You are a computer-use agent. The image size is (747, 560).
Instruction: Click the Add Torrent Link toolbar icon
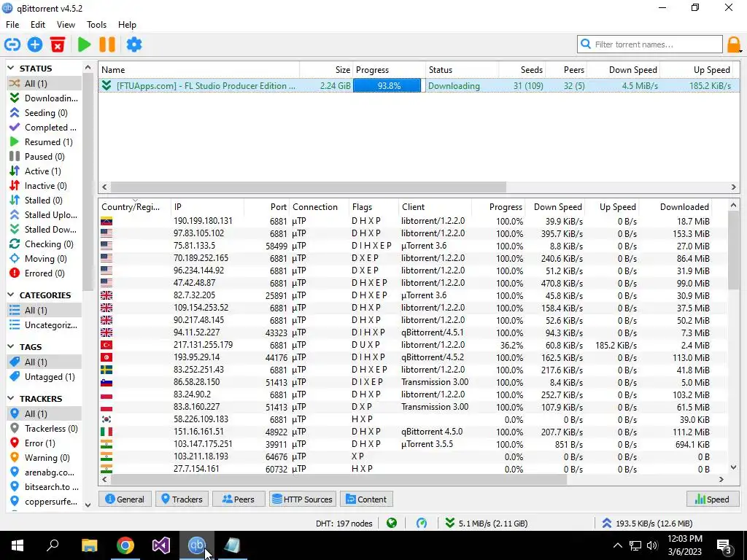click(12, 44)
